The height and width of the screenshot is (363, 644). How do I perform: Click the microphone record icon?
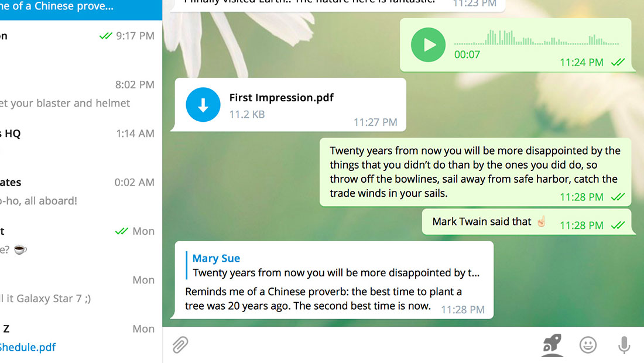(x=624, y=344)
